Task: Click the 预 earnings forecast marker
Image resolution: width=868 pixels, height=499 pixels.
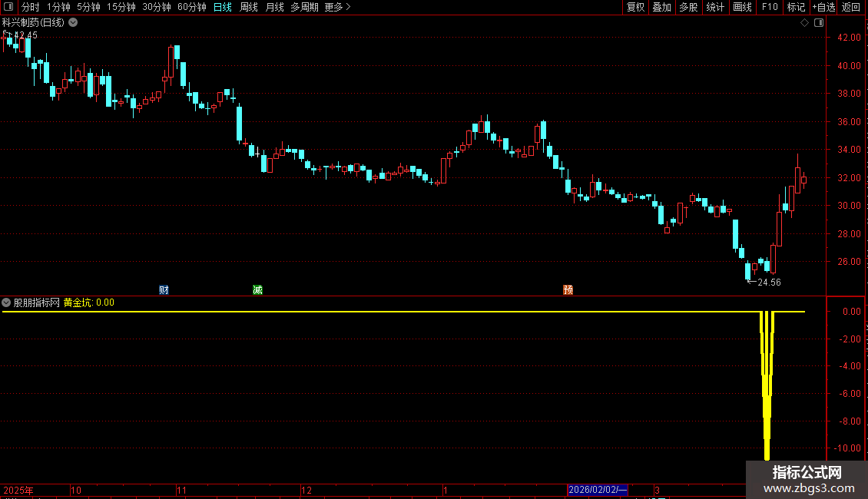Action: click(568, 290)
